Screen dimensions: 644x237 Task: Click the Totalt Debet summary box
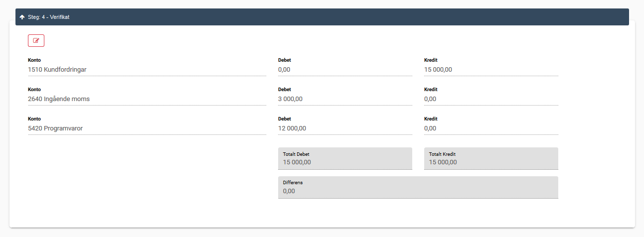click(345, 158)
